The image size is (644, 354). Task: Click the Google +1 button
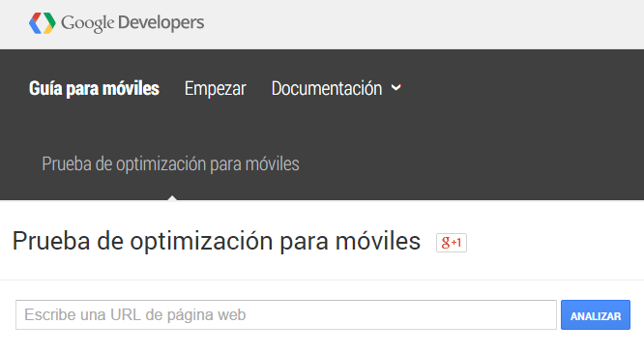click(x=452, y=243)
